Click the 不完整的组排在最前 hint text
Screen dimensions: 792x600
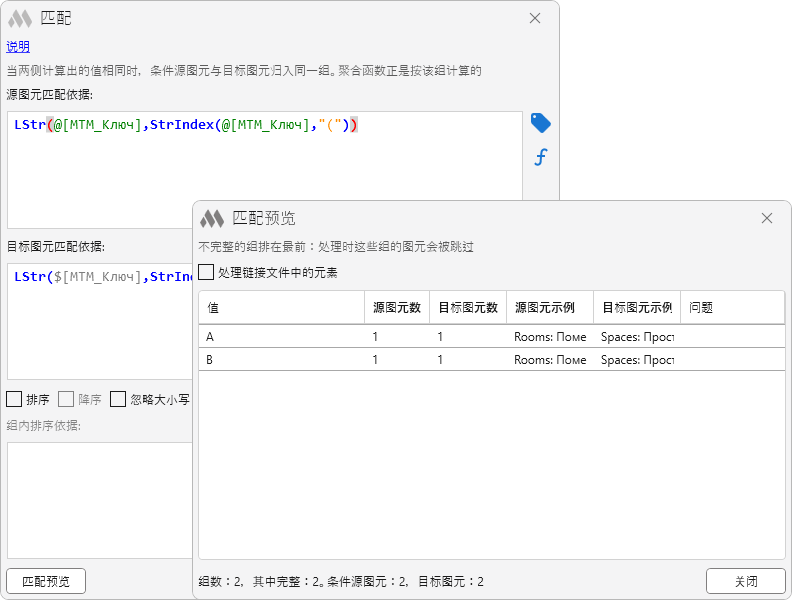click(x=336, y=246)
